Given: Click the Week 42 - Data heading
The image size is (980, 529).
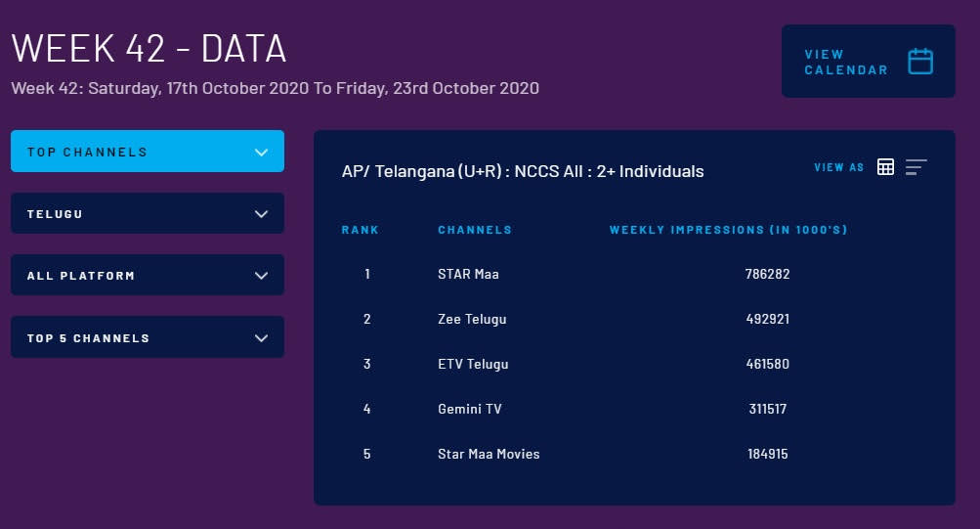Looking at the screenshot, I should click(x=149, y=48).
